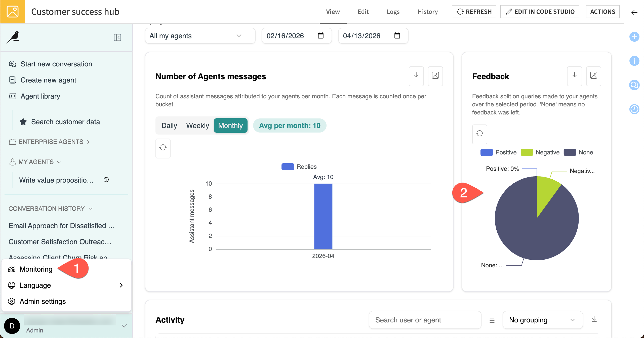This screenshot has width=644, height=338.
Task: Export Agents messages chart as image
Action: (435, 76)
